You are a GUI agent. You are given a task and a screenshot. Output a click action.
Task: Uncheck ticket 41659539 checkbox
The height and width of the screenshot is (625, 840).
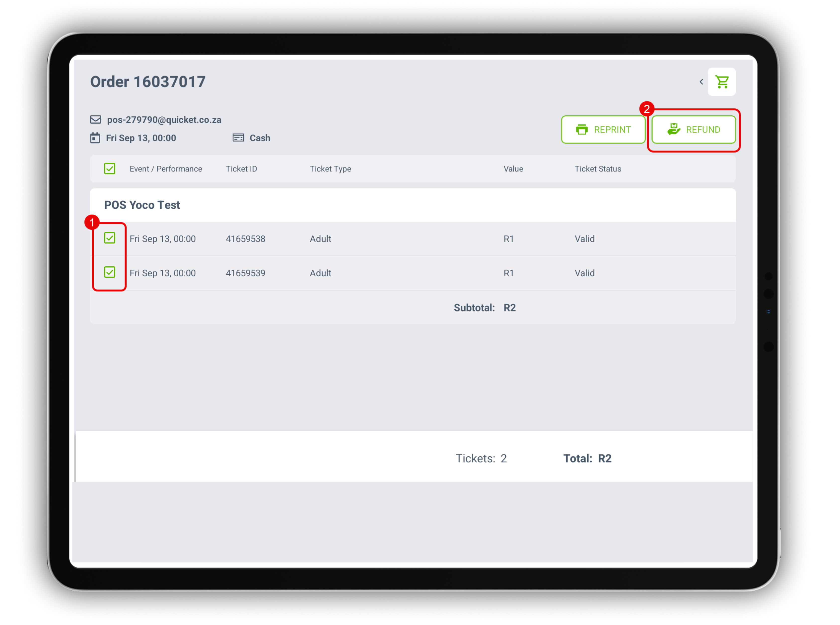point(110,272)
